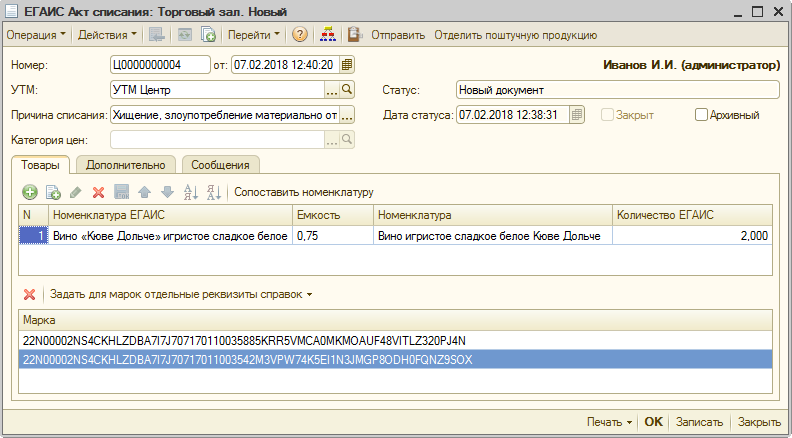Viewport: 792px width, 438px height.
Task: Sort goods descending with the Z-A icon
Action: 212,191
